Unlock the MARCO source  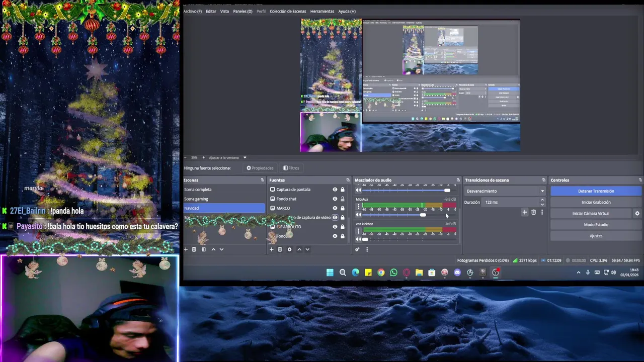click(x=343, y=208)
